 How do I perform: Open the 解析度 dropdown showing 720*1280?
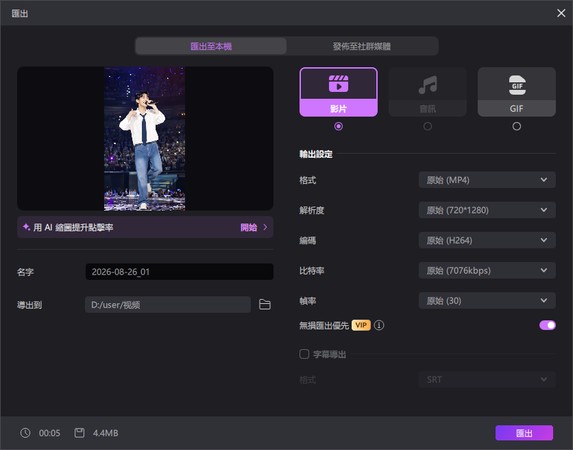[x=487, y=210]
